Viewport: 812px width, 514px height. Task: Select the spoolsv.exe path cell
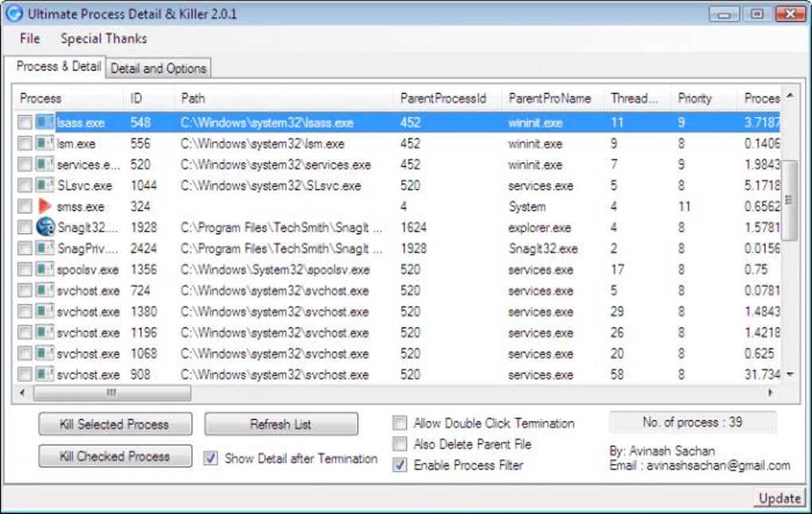[275, 269]
